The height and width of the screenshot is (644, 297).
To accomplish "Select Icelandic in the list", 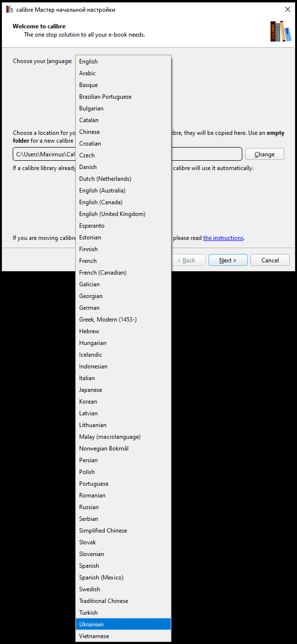I will (x=123, y=355).
